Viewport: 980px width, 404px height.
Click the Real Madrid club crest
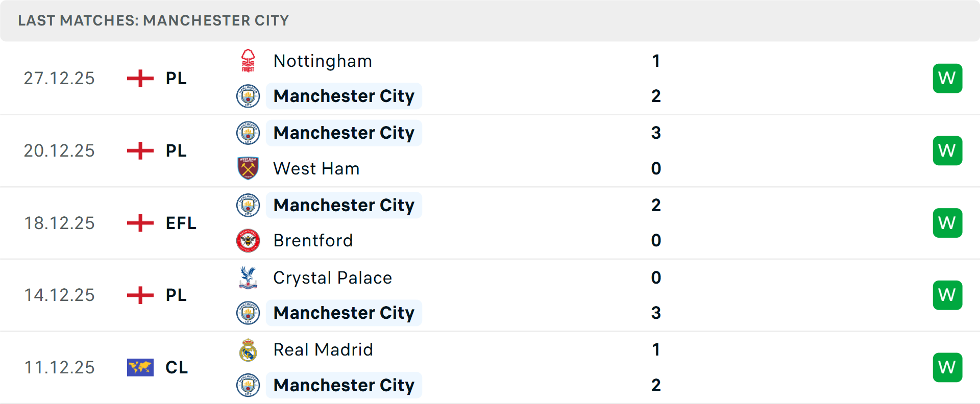point(248,350)
